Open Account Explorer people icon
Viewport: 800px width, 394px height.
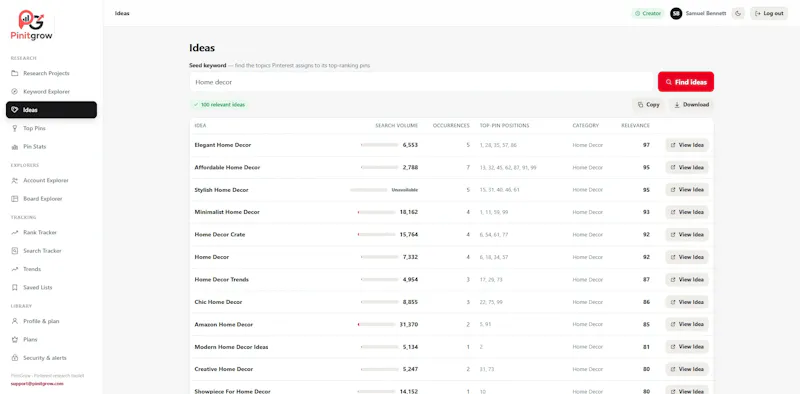14,180
